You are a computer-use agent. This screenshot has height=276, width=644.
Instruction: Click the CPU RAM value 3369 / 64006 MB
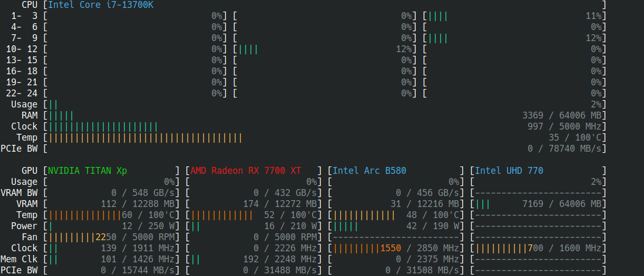coord(562,115)
